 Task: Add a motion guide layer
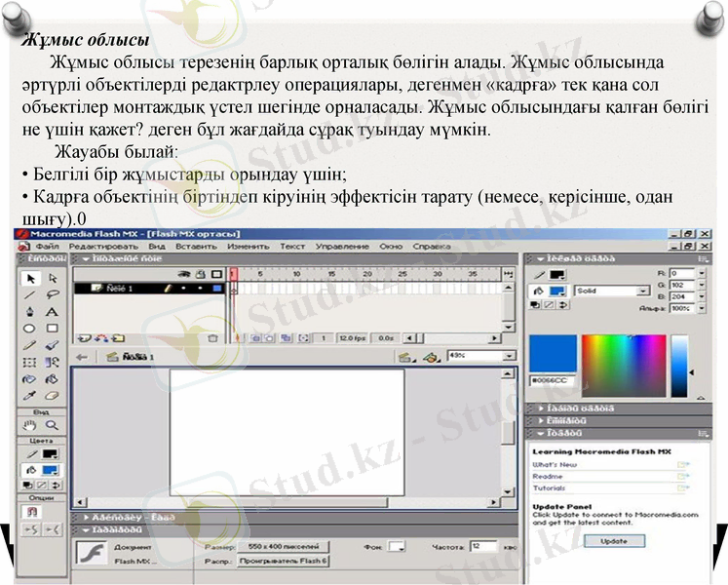101,338
